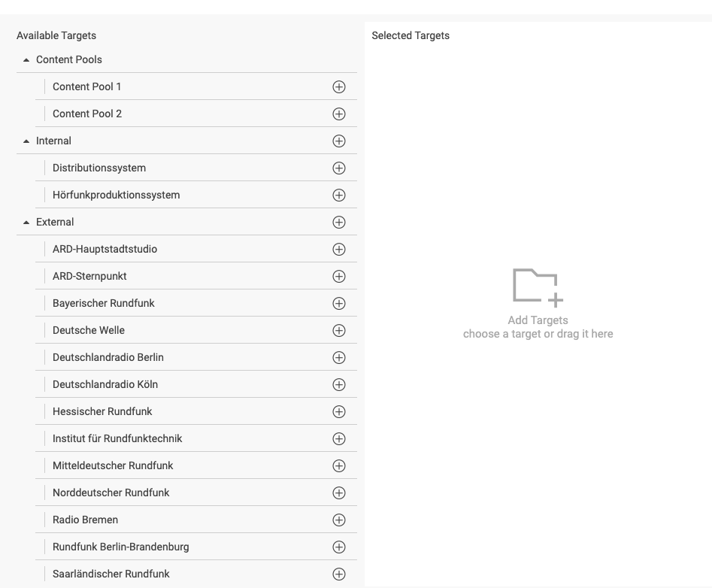Select Deutschlandradio Berlin entry
This screenshot has width=712, height=588.
pyautogui.click(x=108, y=357)
